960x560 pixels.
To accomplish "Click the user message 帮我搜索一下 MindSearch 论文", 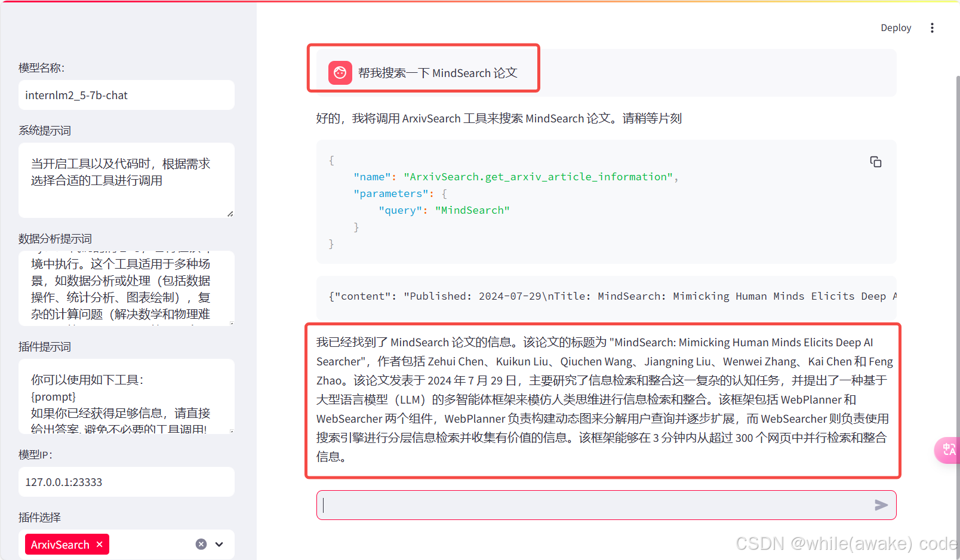I will pyautogui.click(x=438, y=73).
